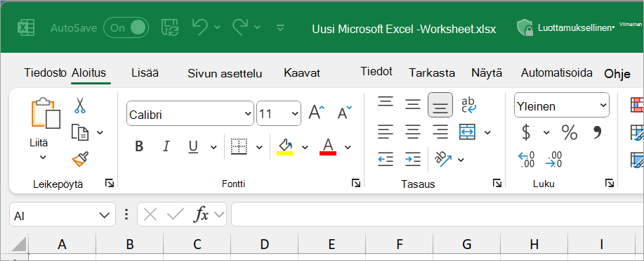The width and height of the screenshot is (644, 261).
Task: Open the fill color palette dropdown
Action: tap(305, 147)
